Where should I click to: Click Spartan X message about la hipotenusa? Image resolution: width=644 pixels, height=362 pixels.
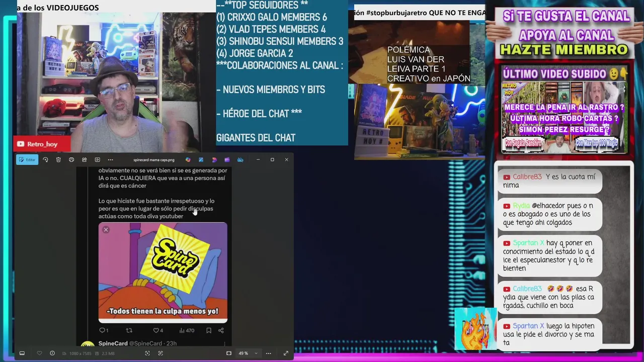coord(549,334)
